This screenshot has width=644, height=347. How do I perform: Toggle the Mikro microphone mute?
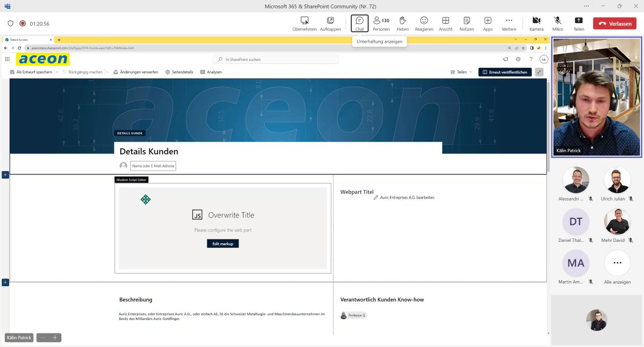pyautogui.click(x=558, y=23)
